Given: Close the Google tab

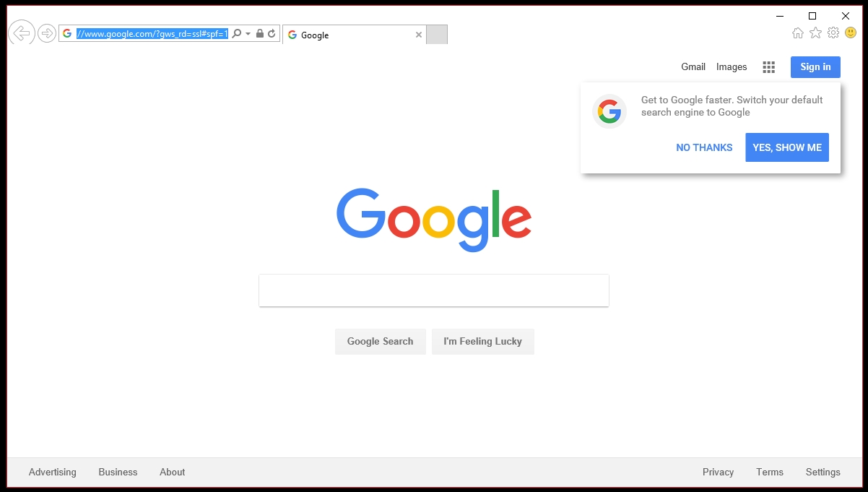Looking at the screenshot, I should (419, 35).
